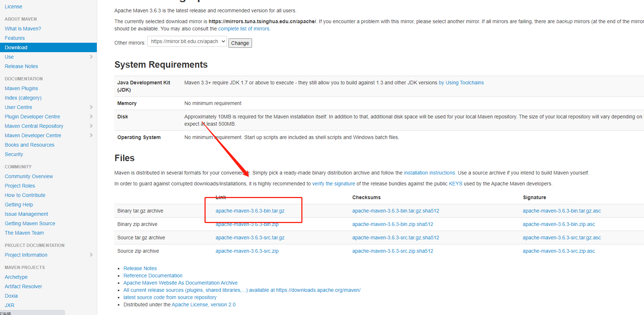Click the System Requirements heading
This screenshot has width=644, height=315.
tap(161, 64)
